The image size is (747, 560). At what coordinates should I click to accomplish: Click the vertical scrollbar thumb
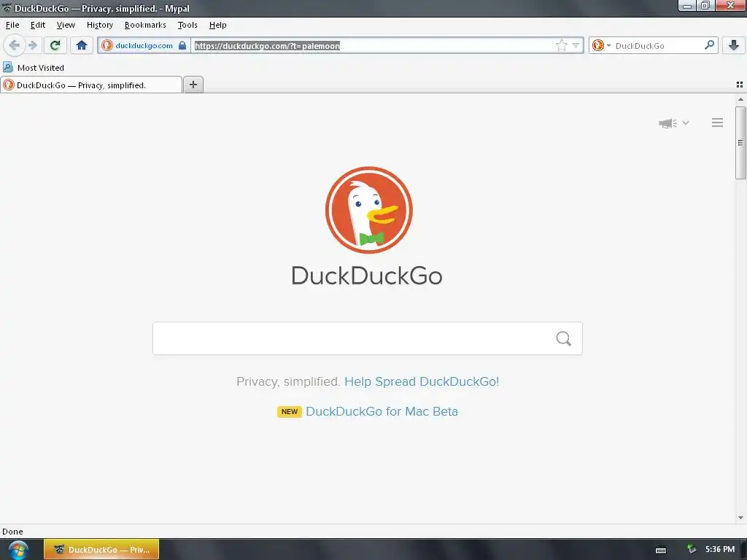[x=740, y=143]
